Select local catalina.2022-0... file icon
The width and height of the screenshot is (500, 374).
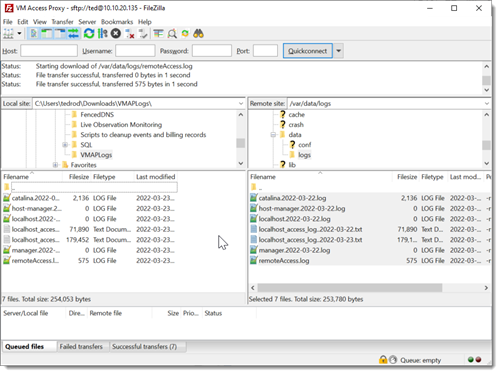point(7,198)
